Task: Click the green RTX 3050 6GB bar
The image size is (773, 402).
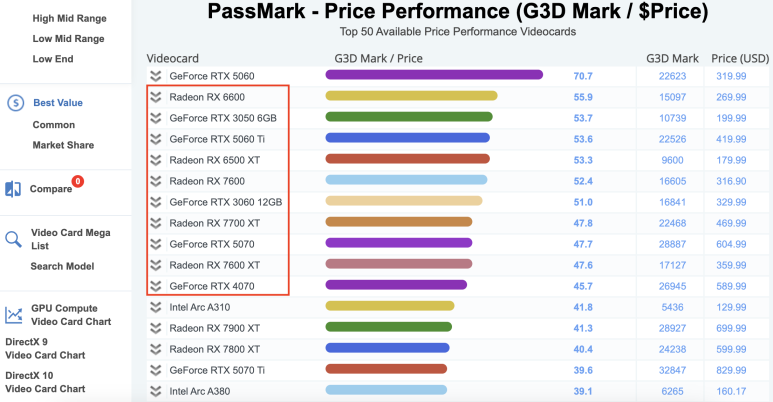Action: pos(409,117)
